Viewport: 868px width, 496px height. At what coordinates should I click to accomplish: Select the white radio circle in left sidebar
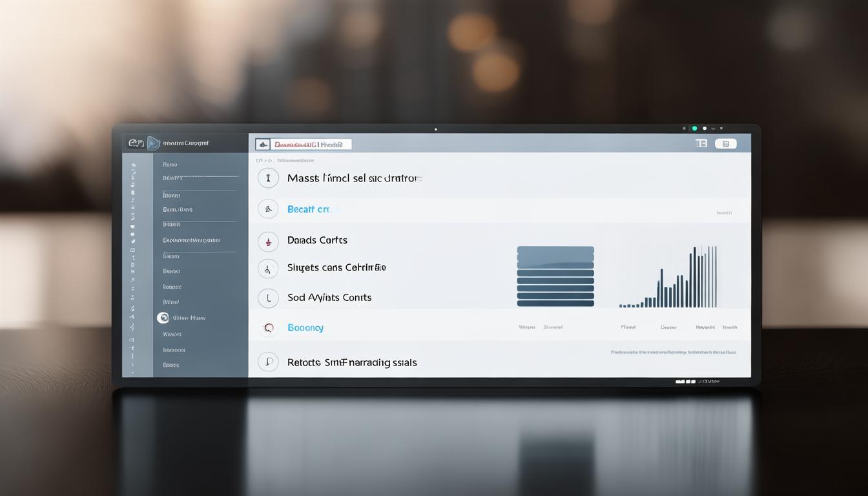tap(163, 318)
